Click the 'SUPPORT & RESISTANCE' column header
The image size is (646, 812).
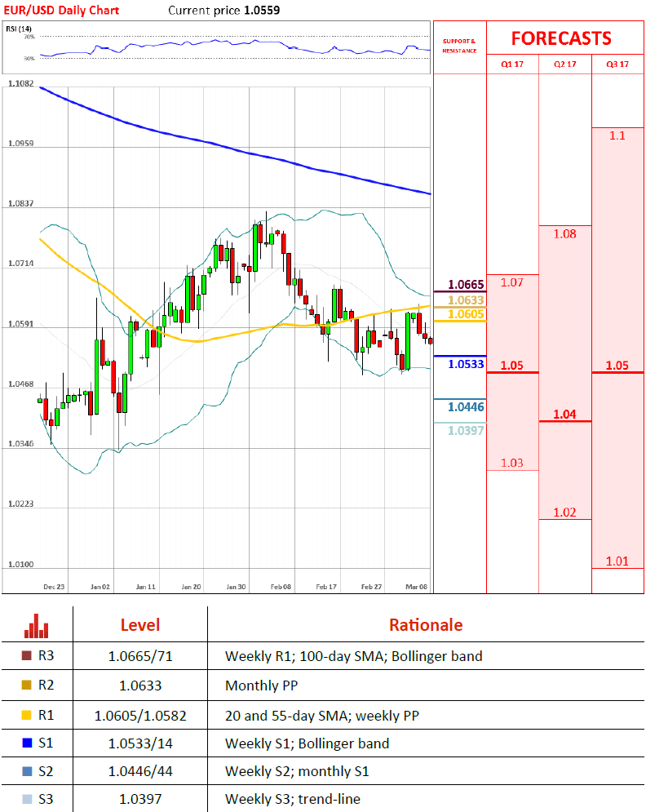coord(459,46)
